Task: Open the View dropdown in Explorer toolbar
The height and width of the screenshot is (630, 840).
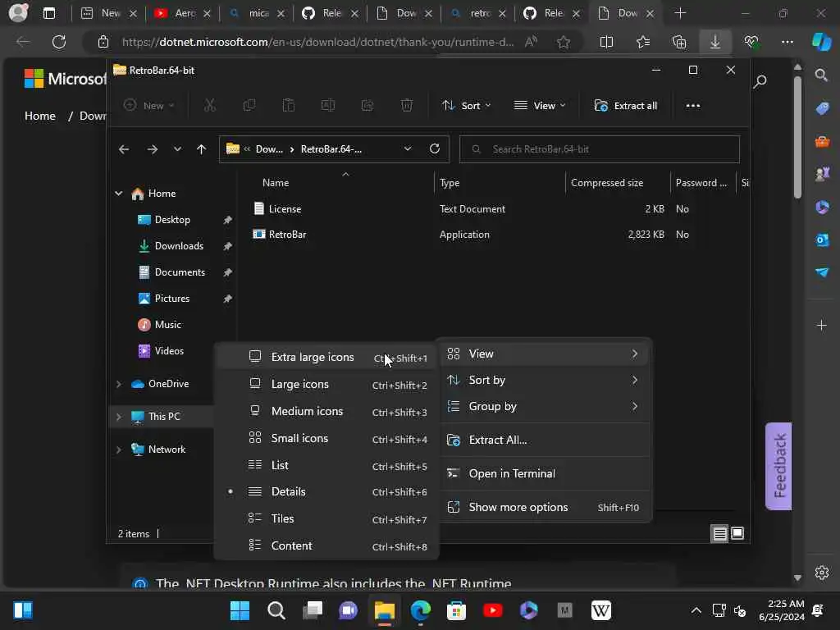Action: point(540,106)
